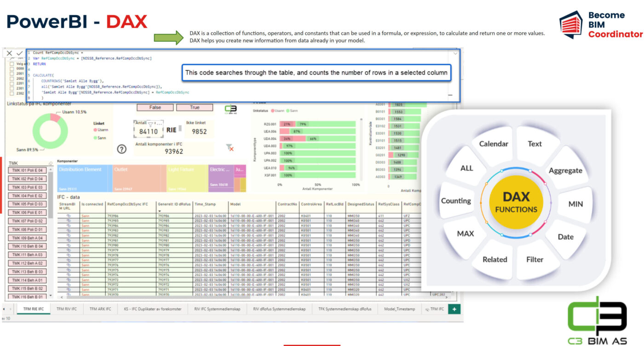644x346 pixels.
Task: Check the 2301 contract checkbox
Action: click(x=12, y=88)
